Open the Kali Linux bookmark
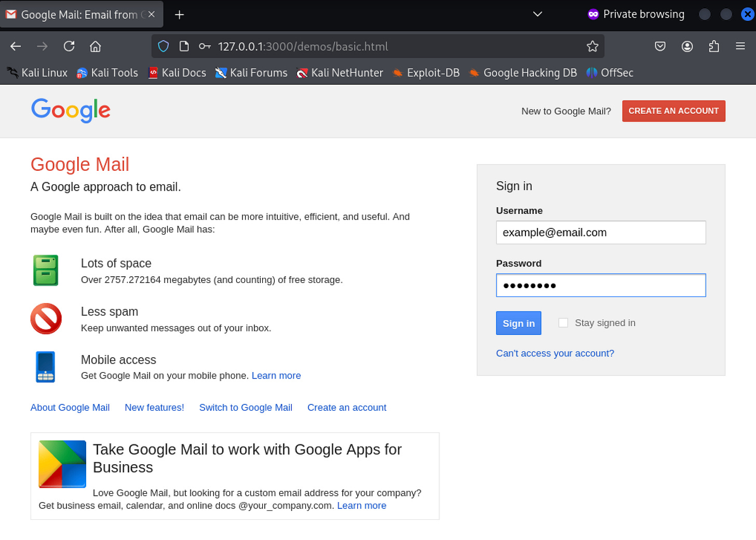The width and height of the screenshot is (756, 540). (x=37, y=73)
